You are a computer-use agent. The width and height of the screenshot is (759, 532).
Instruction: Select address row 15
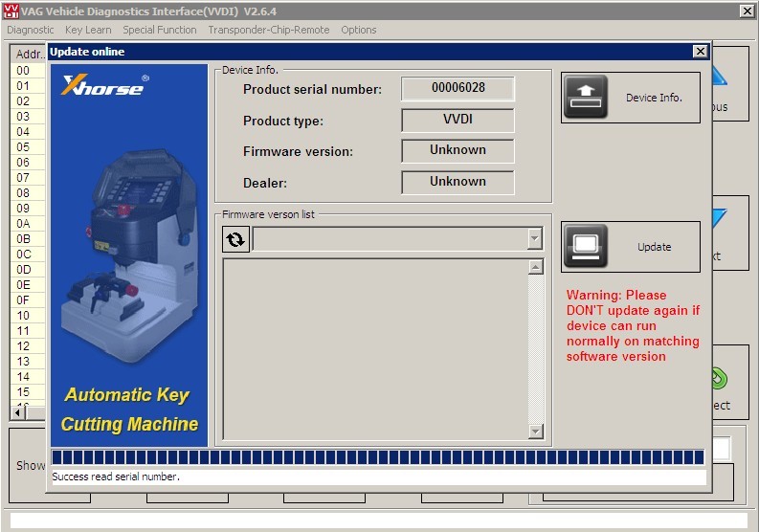tap(28, 392)
